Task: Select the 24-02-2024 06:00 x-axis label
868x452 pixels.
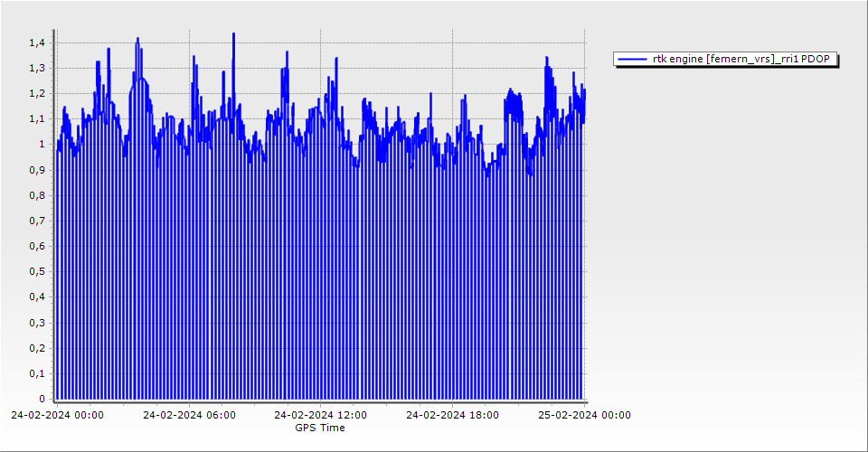Action: (x=189, y=416)
